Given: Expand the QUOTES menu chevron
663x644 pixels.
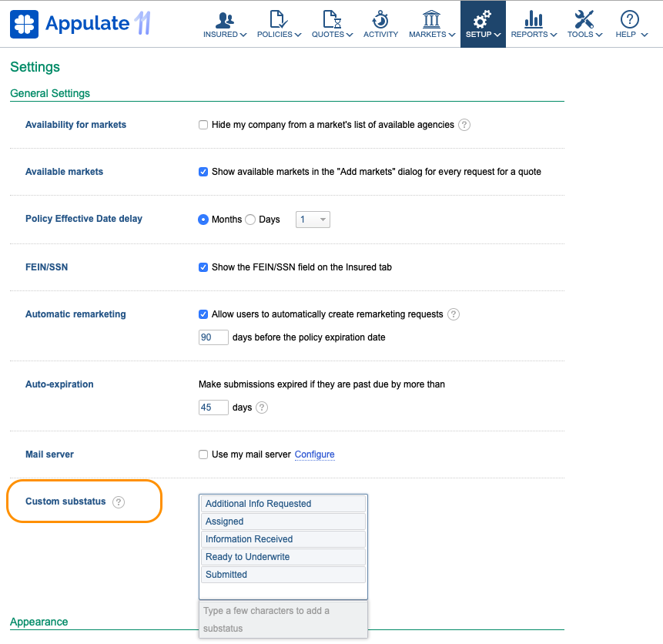Looking at the screenshot, I should (350, 35).
